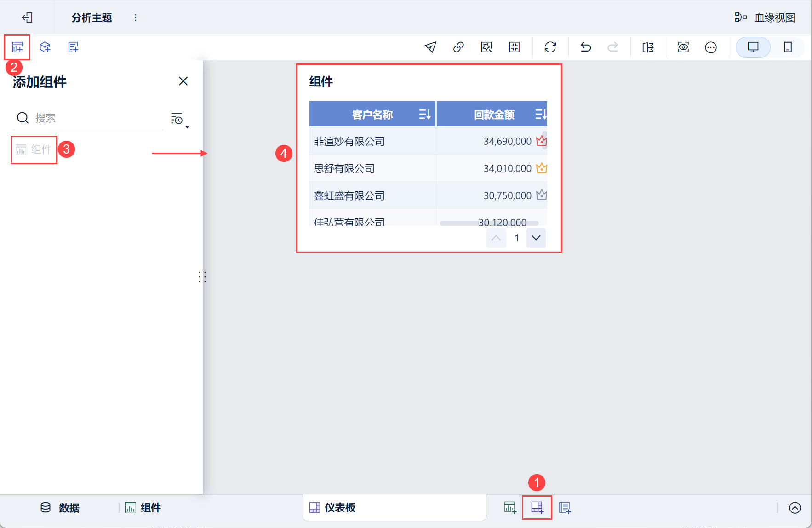The height and width of the screenshot is (528, 812).
Task: Click the exit back arrow icon
Action: [27, 17]
